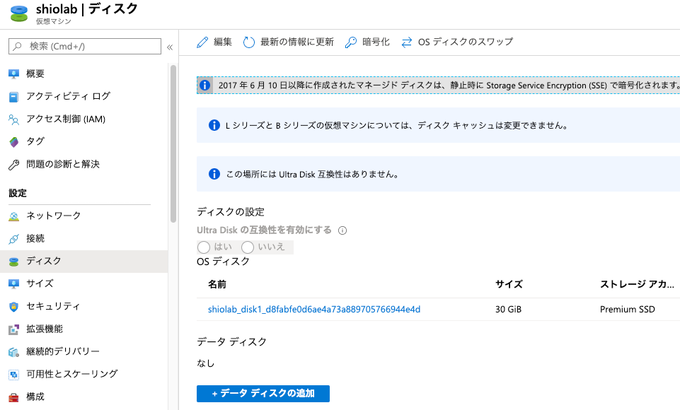Open 継続的デリバリー settings item
This screenshot has height=410, width=680.
(x=84, y=352)
